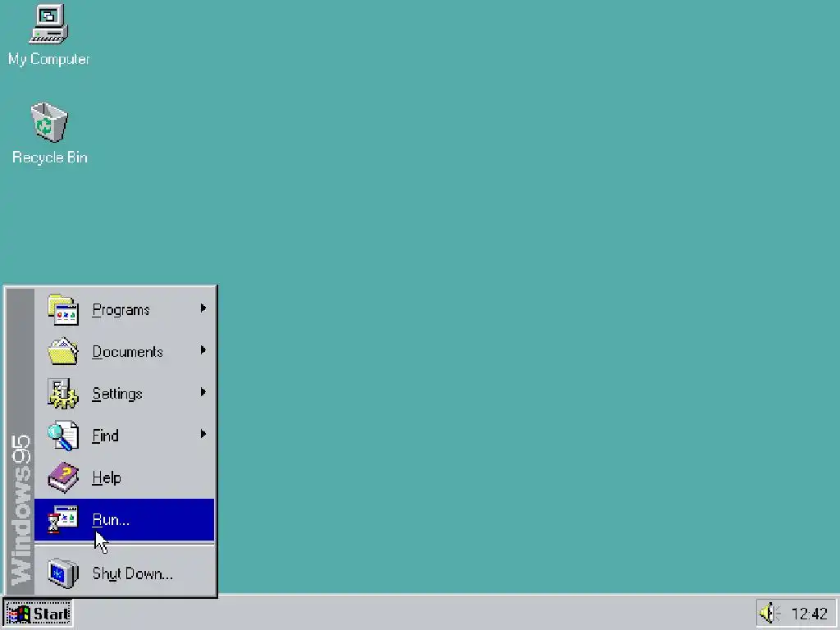This screenshot has width=840, height=630.
Task: Open Help from the Start menu
Action: point(125,477)
